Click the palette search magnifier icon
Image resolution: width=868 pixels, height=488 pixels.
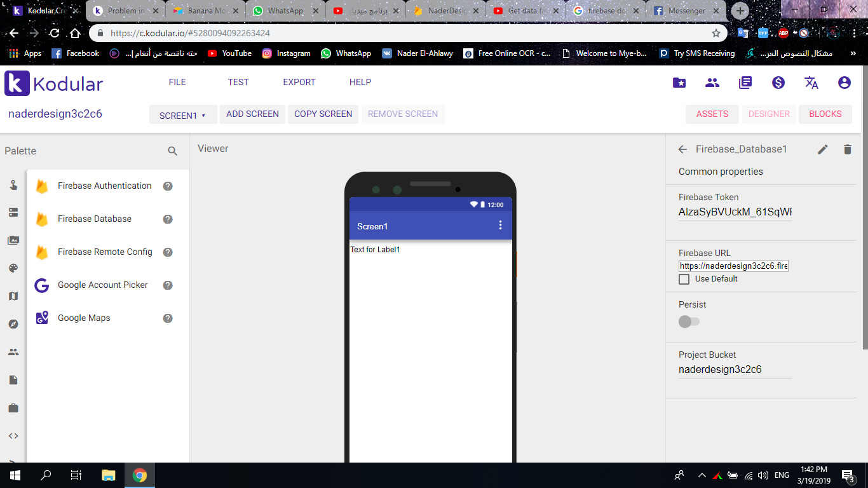173,151
